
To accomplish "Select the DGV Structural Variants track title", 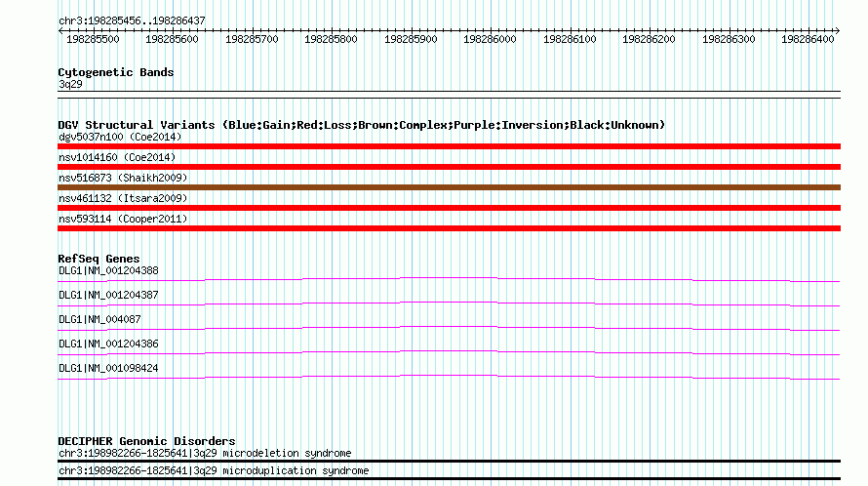I will tap(362, 125).
